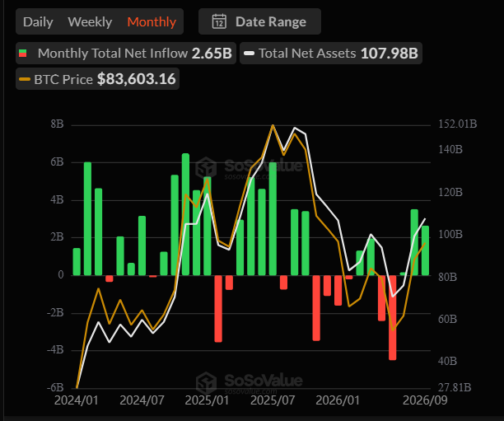Click the 8B left axis label
This screenshot has height=421, width=504.
(57, 124)
